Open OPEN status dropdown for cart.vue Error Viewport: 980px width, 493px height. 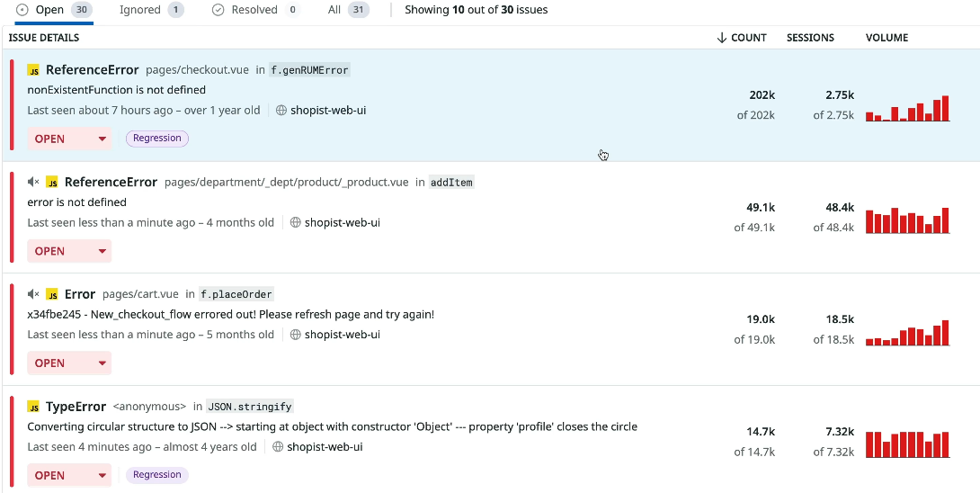pyautogui.click(x=69, y=363)
